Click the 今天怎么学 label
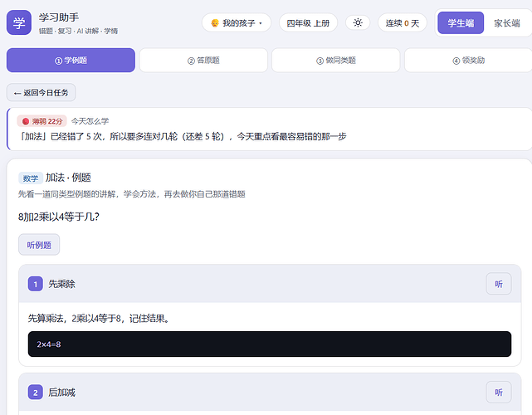532x415 pixels. click(90, 121)
